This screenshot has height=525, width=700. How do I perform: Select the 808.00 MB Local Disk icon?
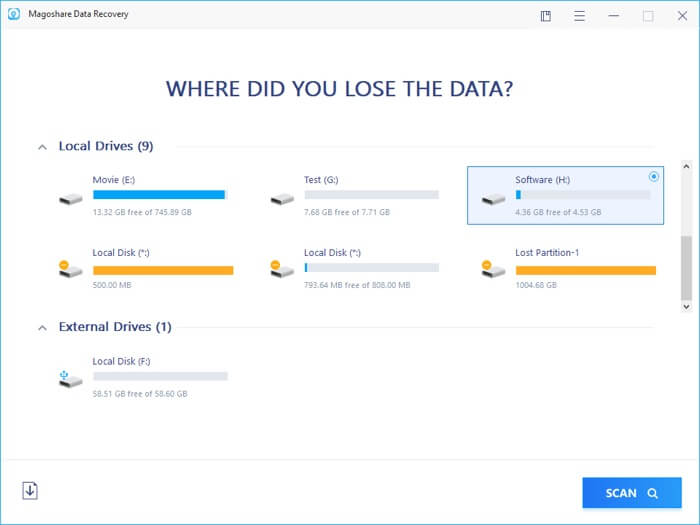pos(282,269)
